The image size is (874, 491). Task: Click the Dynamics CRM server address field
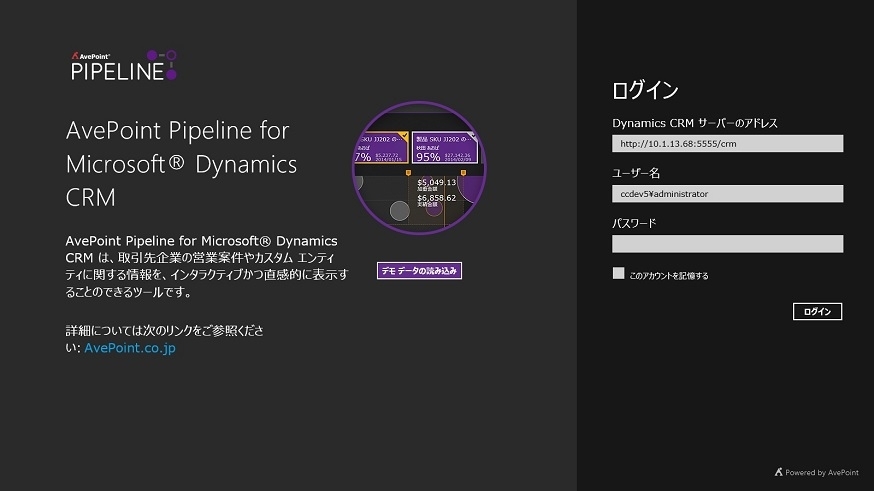pyautogui.click(x=727, y=143)
